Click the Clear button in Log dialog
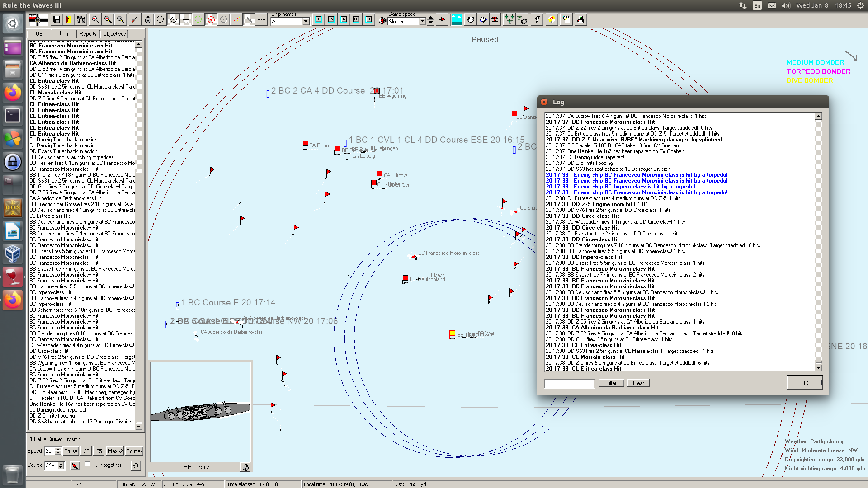 (x=638, y=383)
